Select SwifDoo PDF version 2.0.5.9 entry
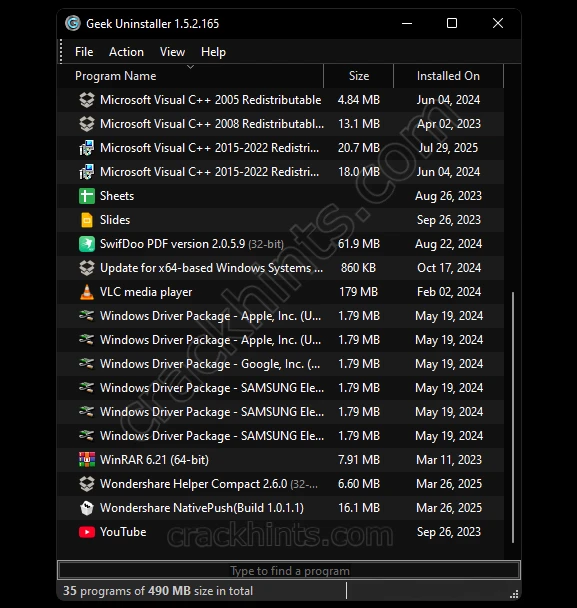 point(281,244)
